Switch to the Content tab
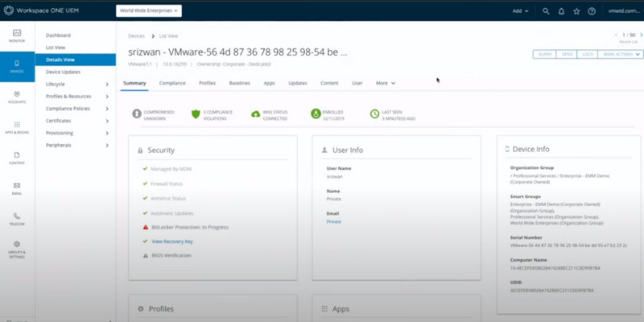644x322 pixels. [x=329, y=83]
